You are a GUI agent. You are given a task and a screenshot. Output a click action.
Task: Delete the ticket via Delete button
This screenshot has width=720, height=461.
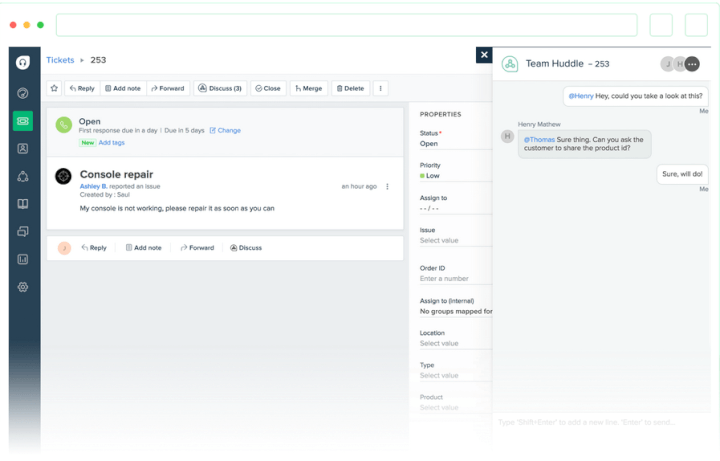350,88
